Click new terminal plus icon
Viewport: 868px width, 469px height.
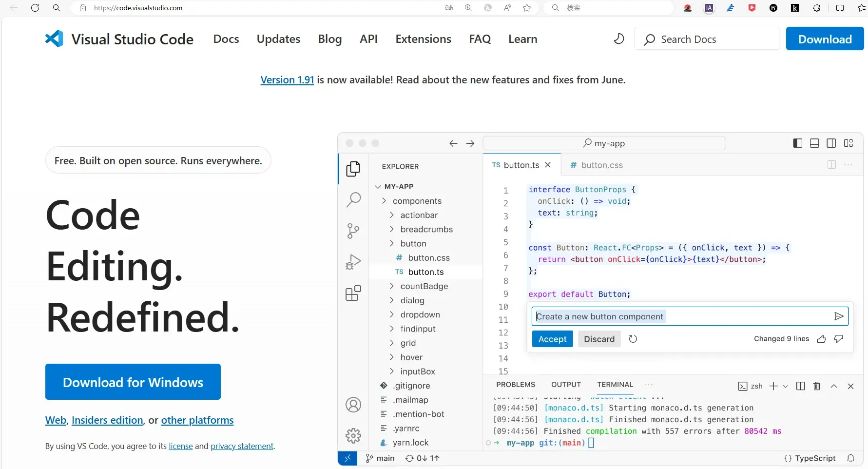[773, 386]
